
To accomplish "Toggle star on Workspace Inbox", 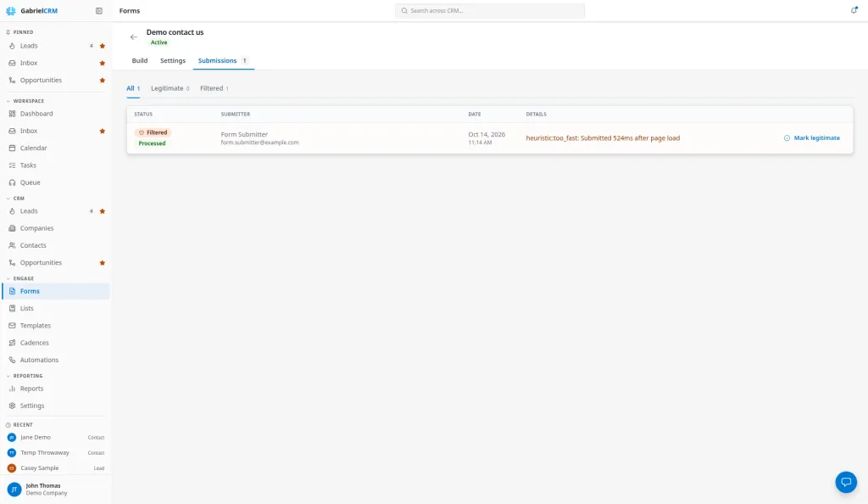I will click(x=103, y=132).
